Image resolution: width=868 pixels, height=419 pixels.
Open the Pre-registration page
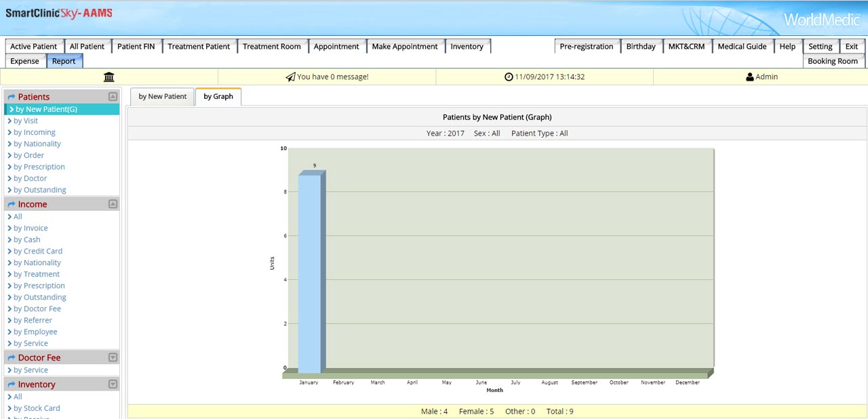pos(586,46)
